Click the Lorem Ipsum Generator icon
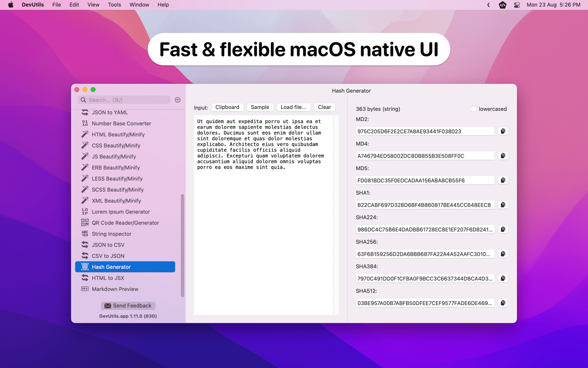The height and width of the screenshot is (368, 588). click(x=85, y=212)
